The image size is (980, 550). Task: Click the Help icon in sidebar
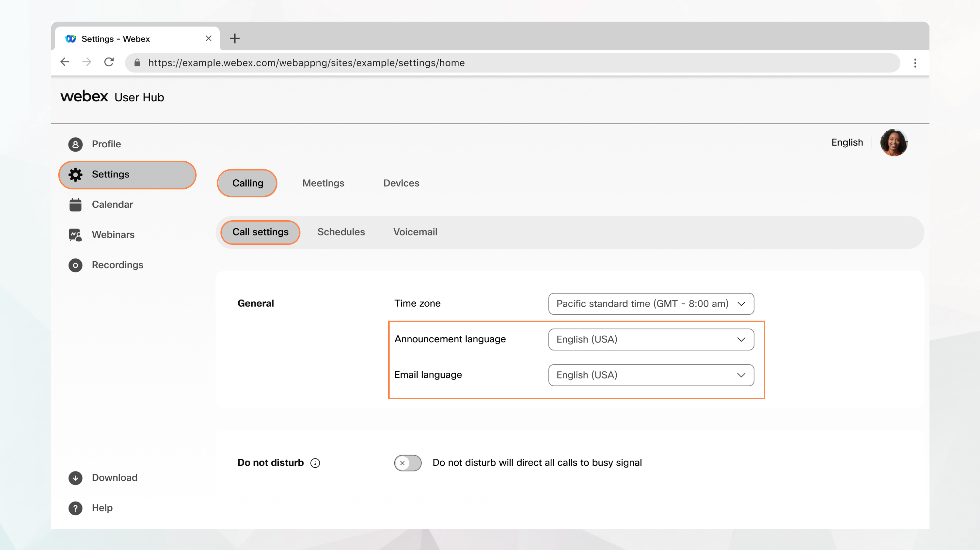[75, 508]
